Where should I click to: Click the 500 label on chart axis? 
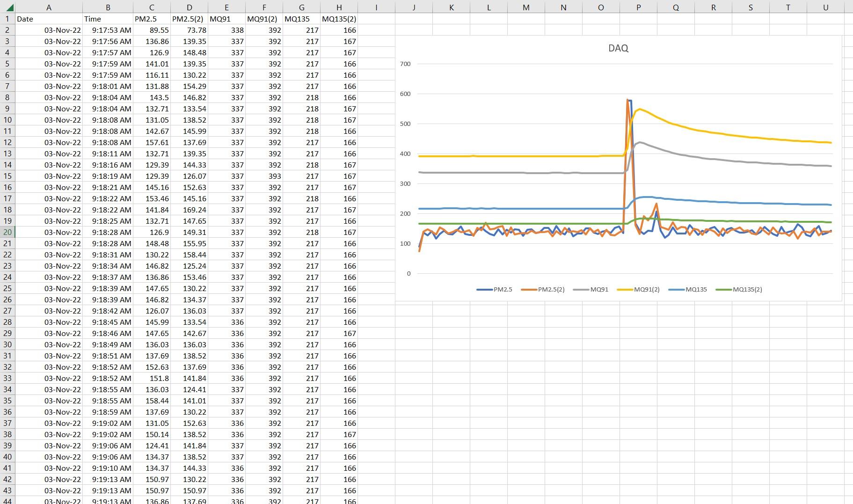click(406, 124)
